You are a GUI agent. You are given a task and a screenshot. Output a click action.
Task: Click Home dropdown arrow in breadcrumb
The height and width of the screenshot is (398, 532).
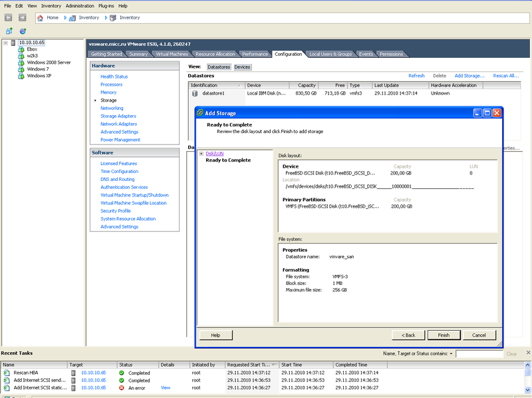pos(65,18)
